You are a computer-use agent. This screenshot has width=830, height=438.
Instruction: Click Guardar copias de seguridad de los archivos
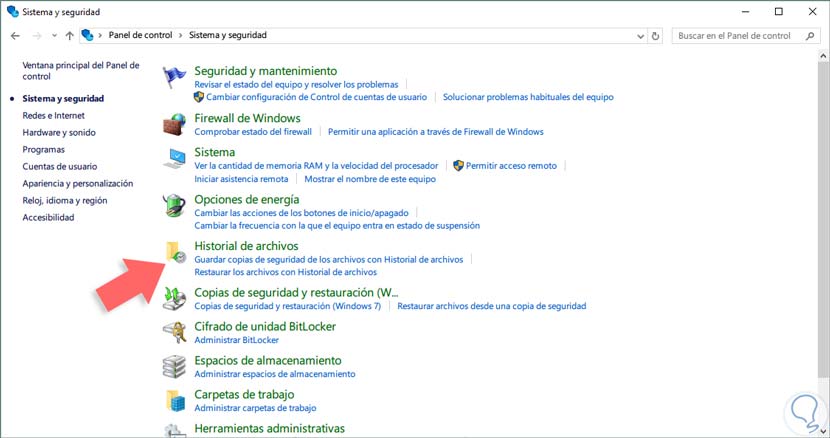329,260
